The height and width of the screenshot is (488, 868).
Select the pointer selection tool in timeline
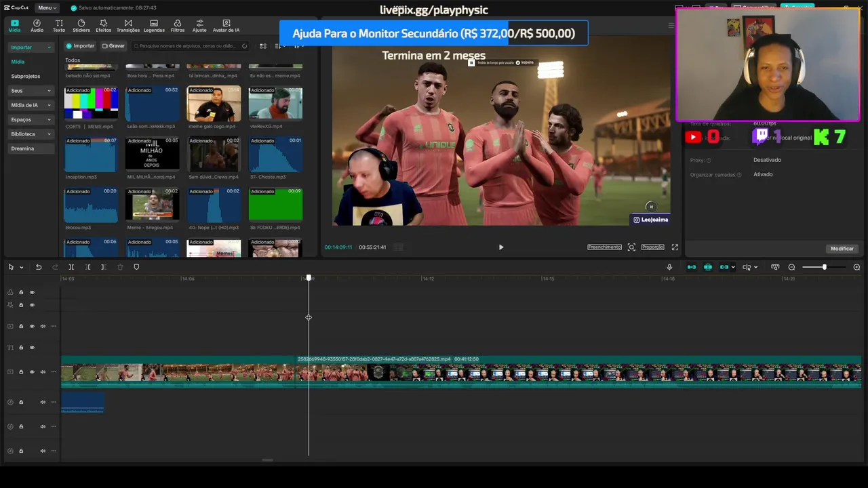click(11, 267)
